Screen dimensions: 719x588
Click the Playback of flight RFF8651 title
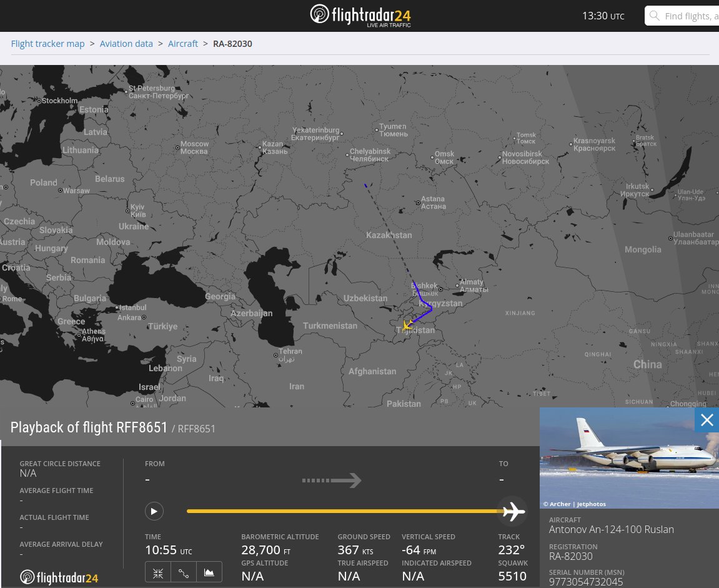pyautogui.click(x=89, y=427)
